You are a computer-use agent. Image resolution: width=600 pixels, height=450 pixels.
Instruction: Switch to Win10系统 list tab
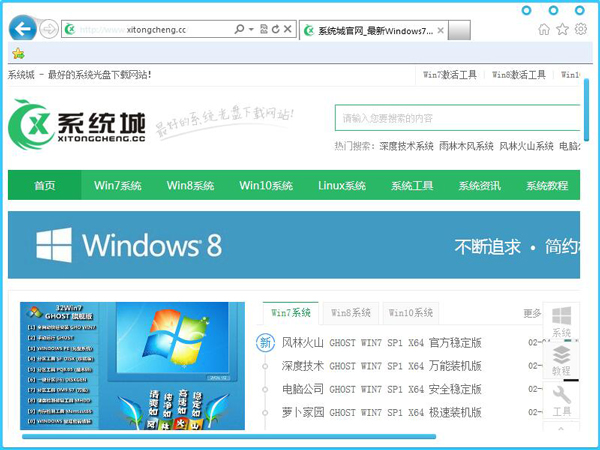[x=411, y=313]
